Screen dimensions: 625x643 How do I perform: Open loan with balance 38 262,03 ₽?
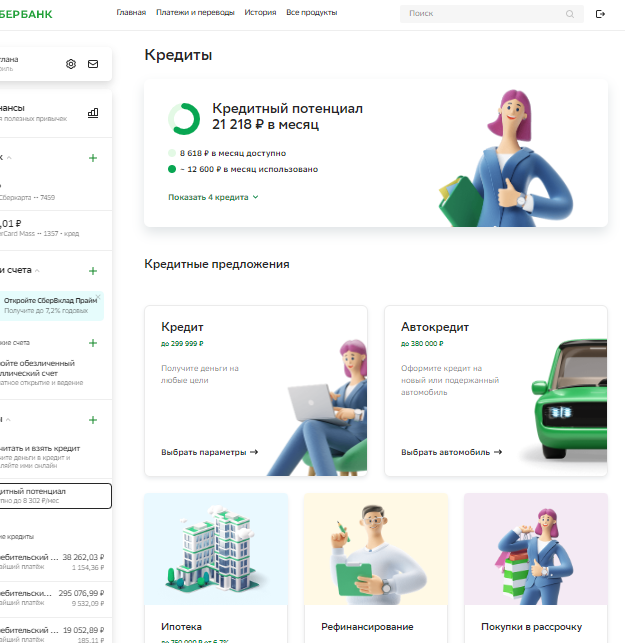[55, 562]
